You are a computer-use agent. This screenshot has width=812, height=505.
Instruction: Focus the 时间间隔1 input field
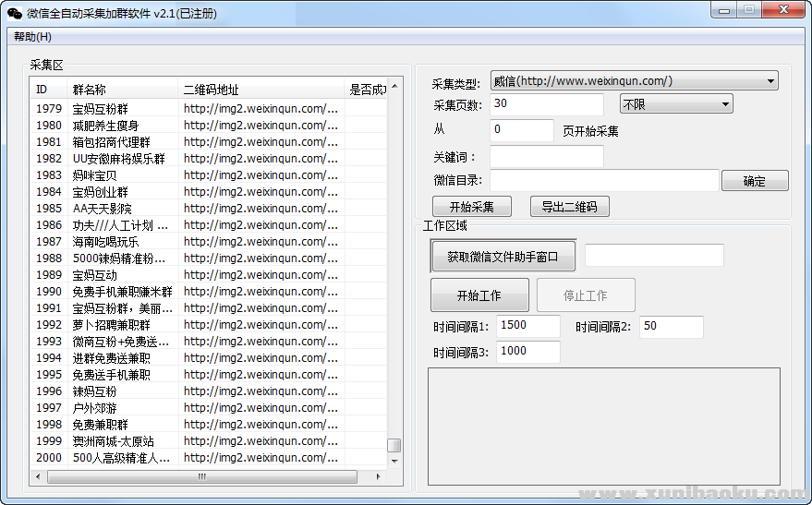[527, 326]
